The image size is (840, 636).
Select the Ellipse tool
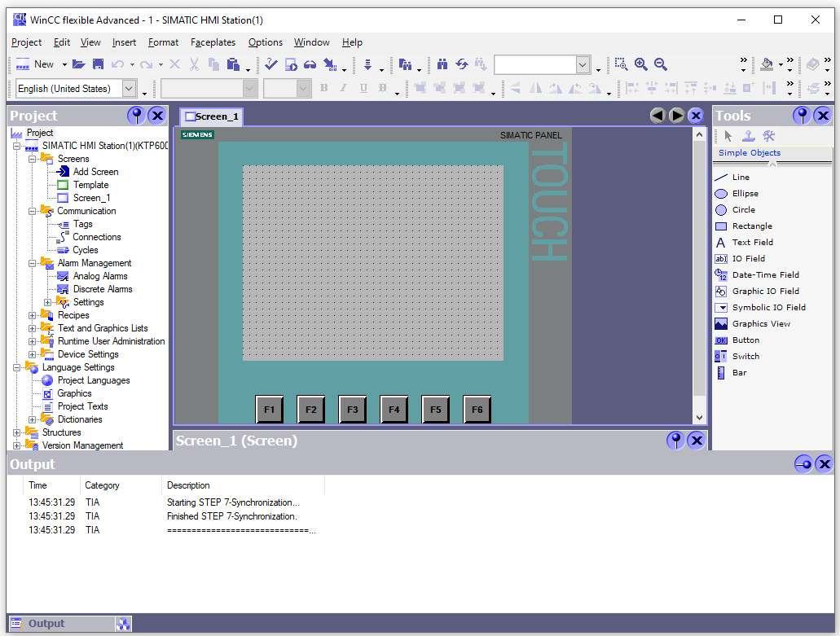pos(745,193)
